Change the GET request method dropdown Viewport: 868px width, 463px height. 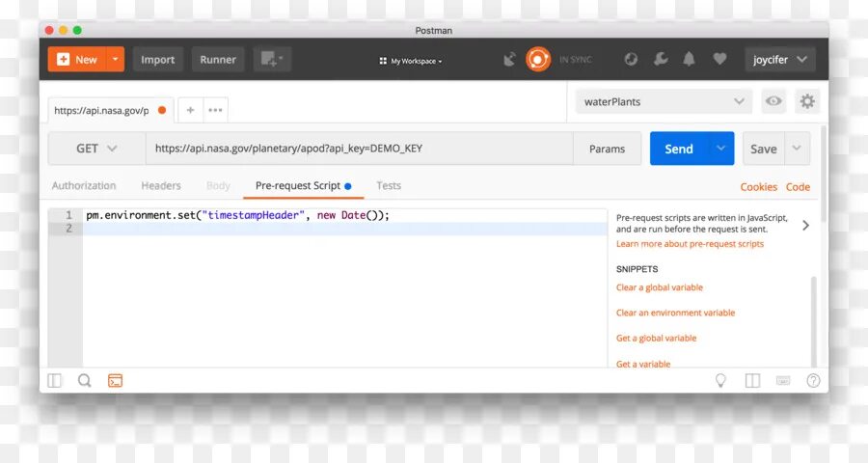[x=96, y=149]
